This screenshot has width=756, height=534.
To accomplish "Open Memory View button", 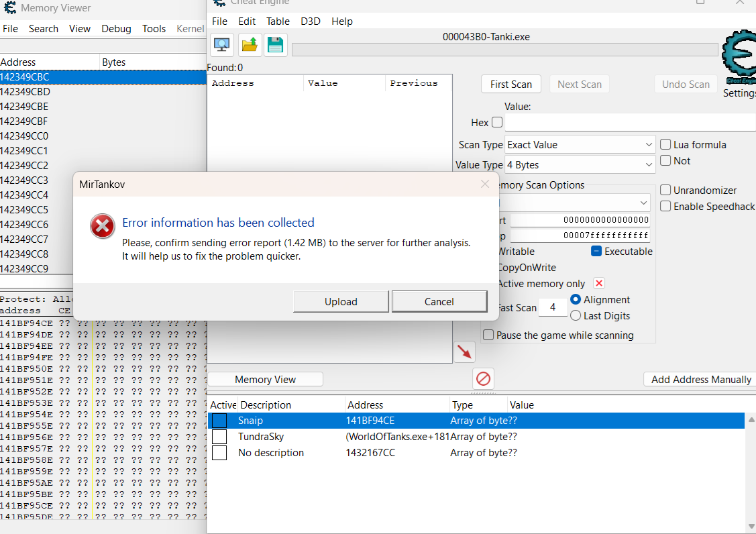I will click(x=265, y=379).
